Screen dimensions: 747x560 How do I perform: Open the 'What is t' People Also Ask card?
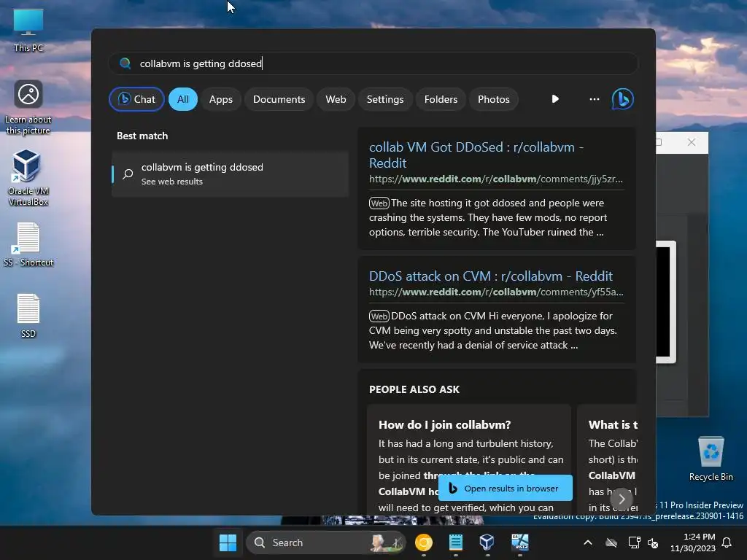coord(608,459)
